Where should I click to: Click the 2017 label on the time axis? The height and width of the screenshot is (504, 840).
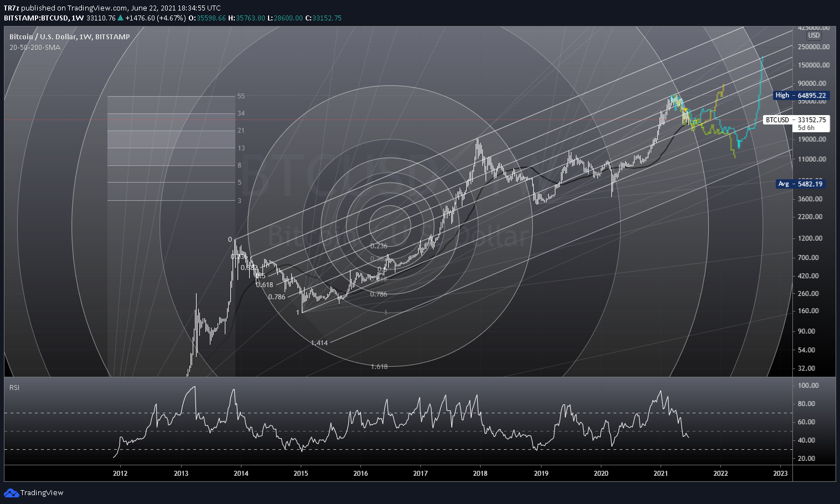pyautogui.click(x=420, y=473)
